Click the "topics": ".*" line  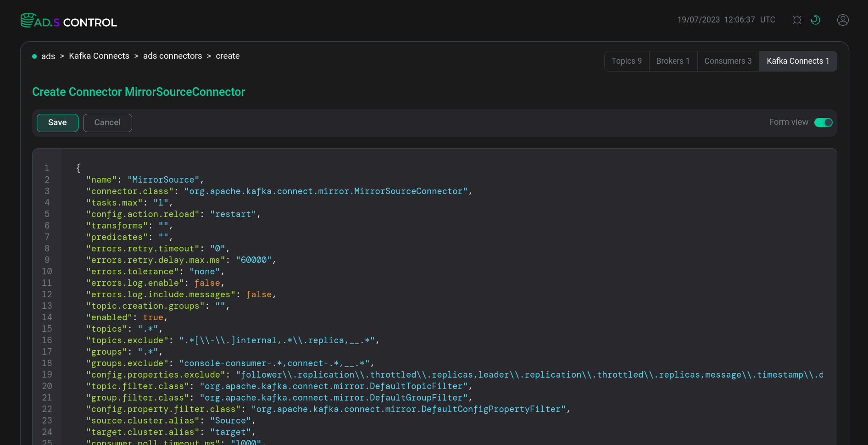(x=124, y=329)
